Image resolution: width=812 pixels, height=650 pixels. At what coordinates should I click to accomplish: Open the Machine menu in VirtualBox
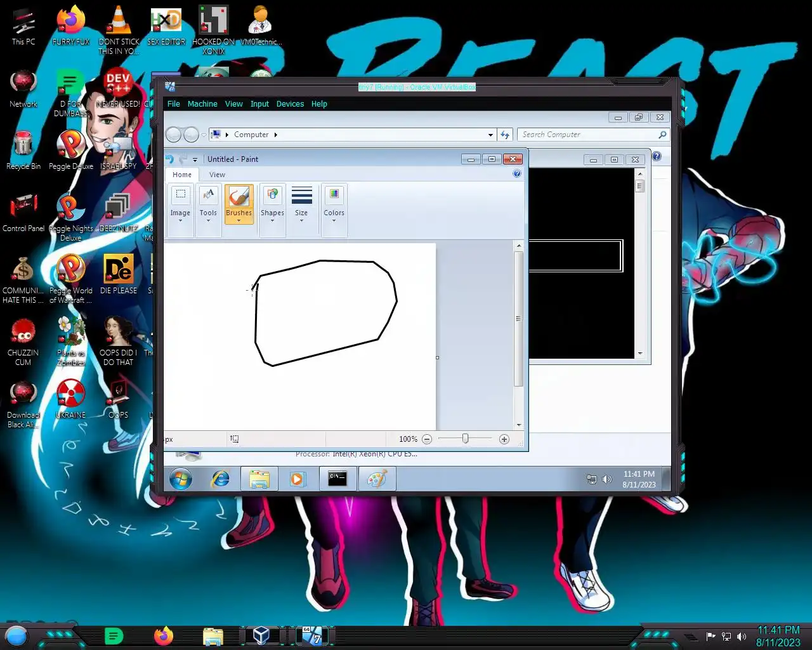(202, 104)
